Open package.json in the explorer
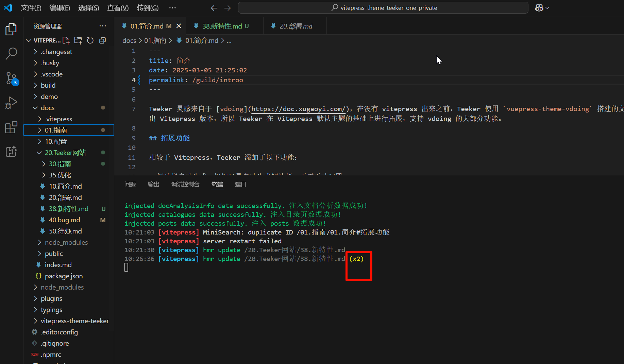Viewport: 624px width, 364px height. tap(69, 276)
